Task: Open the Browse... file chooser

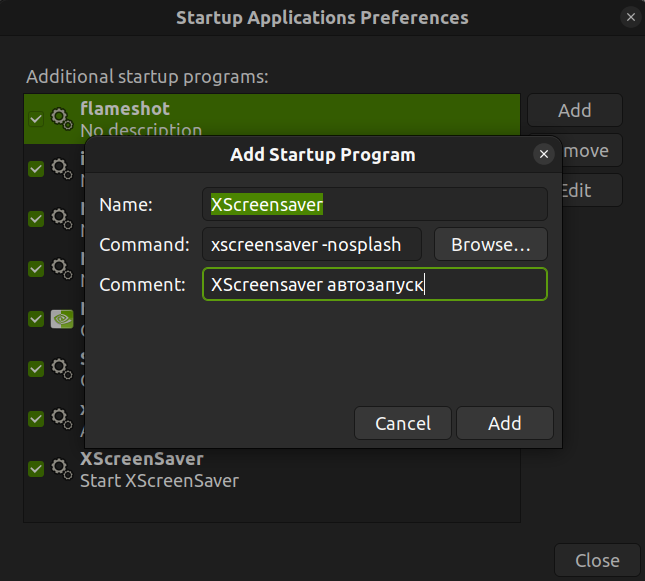Action: 491,244
